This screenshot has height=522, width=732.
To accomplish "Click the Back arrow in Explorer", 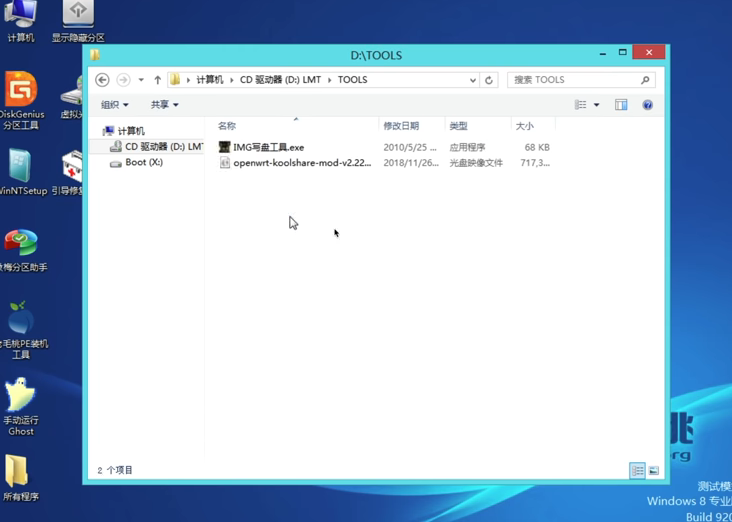I will click(x=102, y=80).
